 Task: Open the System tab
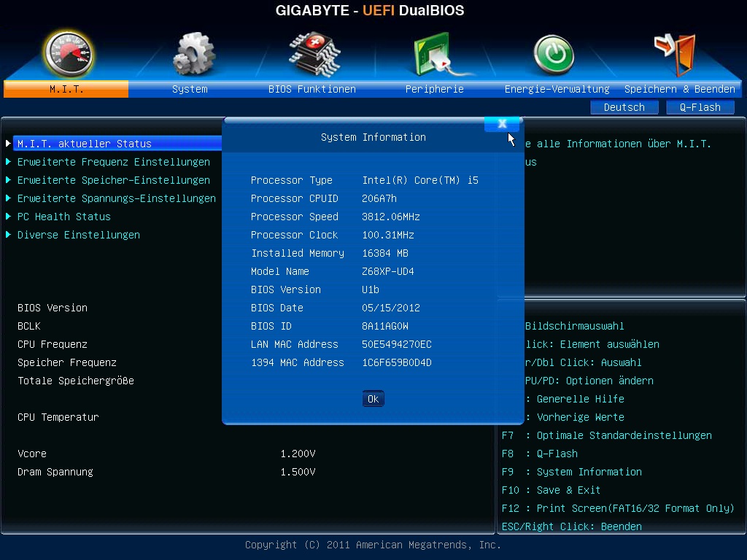190,89
